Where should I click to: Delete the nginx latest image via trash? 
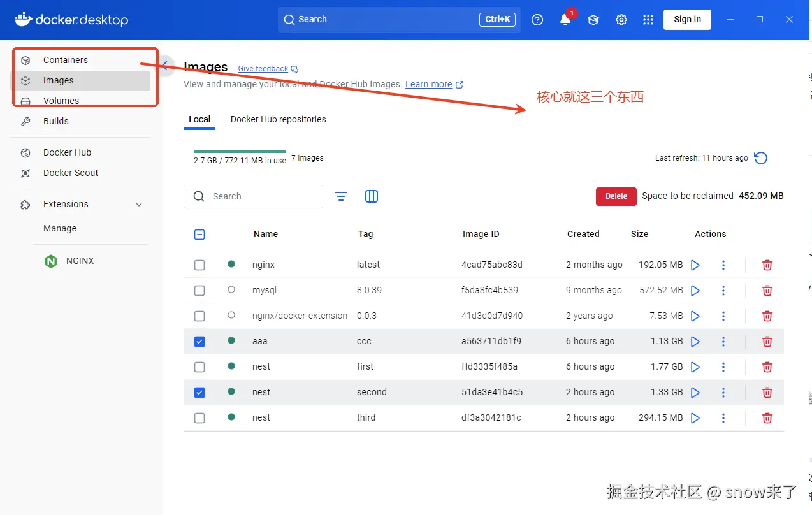click(x=767, y=265)
